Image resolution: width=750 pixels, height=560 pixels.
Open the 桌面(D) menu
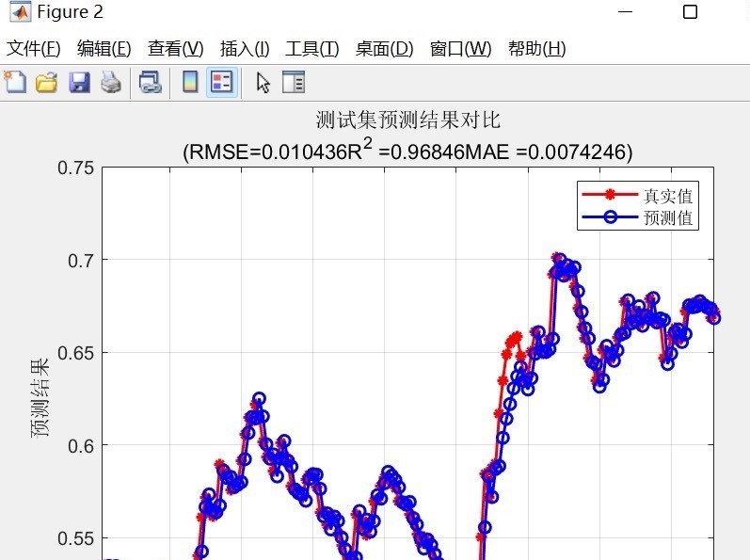click(x=384, y=48)
